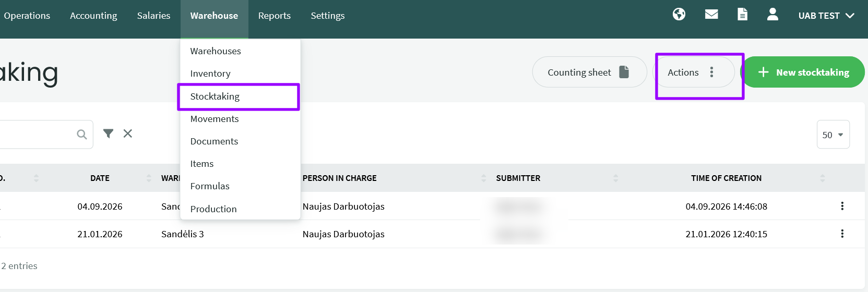Click the New stocktaking button
Image resolution: width=868 pixels, height=292 pixels.
coord(803,72)
